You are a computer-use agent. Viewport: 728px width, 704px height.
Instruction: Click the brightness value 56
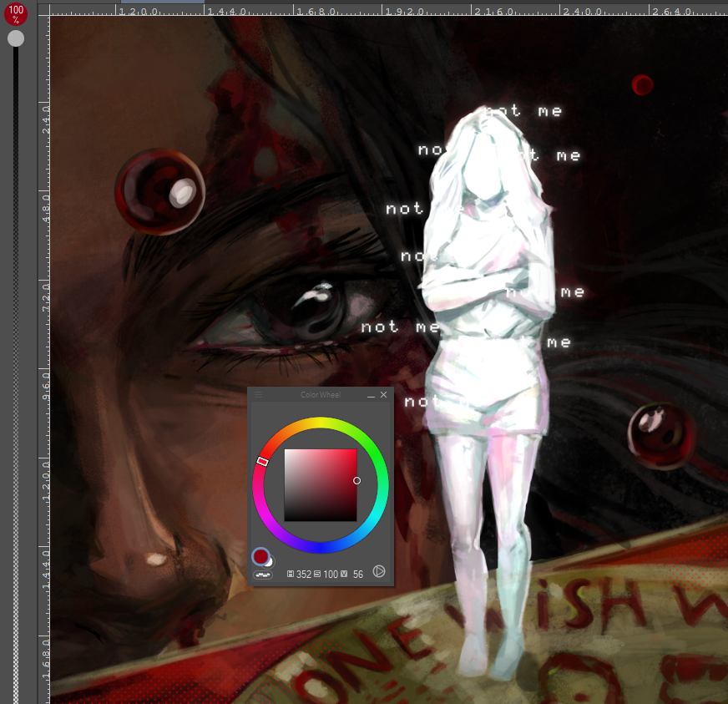click(358, 575)
